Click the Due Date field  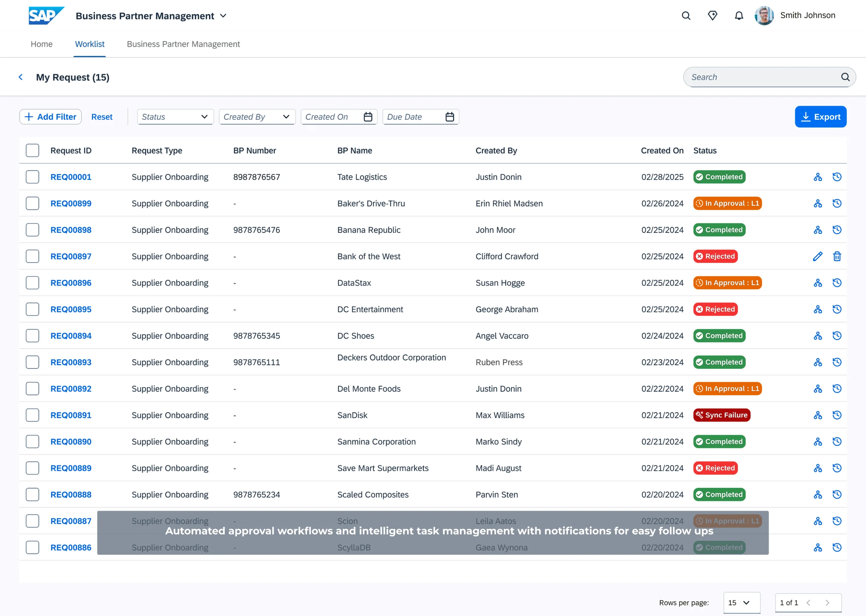tap(421, 117)
